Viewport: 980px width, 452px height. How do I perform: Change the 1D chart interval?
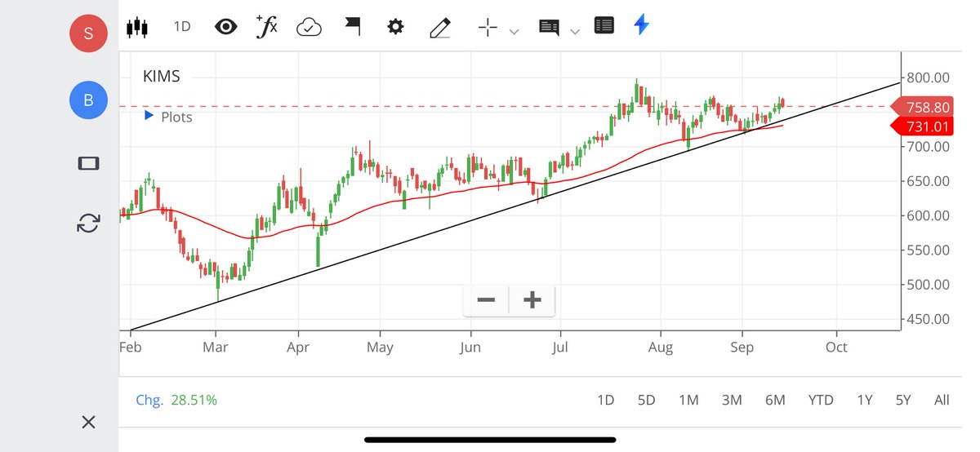182,27
